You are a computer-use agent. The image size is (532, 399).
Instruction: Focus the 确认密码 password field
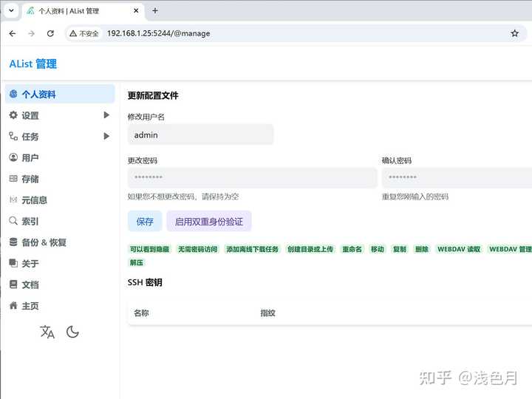coord(457,177)
